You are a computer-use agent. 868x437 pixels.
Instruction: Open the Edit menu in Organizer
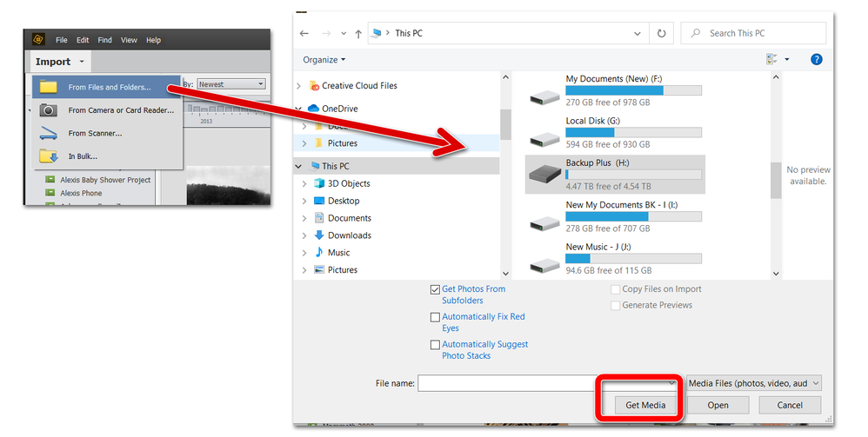[x=83, y=40]
